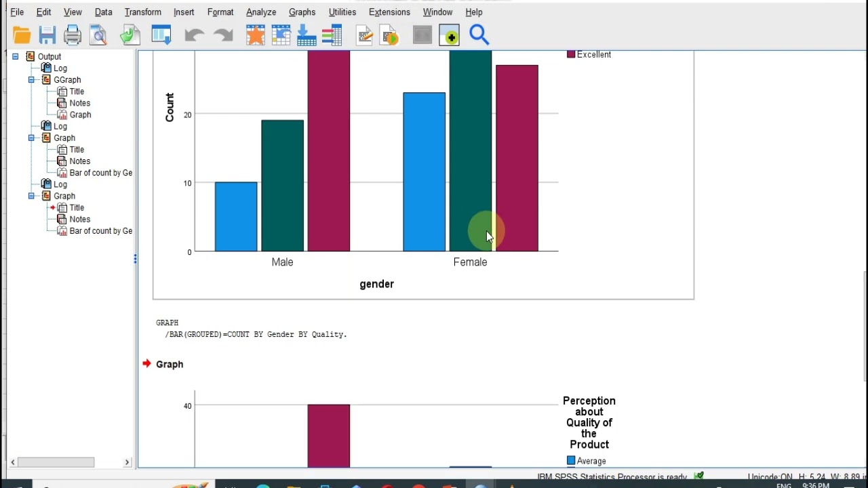Click the viewer's vertical scrollbar
Image resolution: width=868 pixels, height=488 pixels.
tap(865, 327)
